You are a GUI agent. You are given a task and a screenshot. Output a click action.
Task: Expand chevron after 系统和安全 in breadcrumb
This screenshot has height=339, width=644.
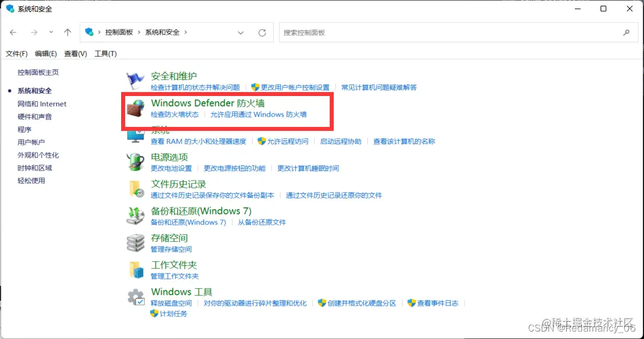click(186, 32)
